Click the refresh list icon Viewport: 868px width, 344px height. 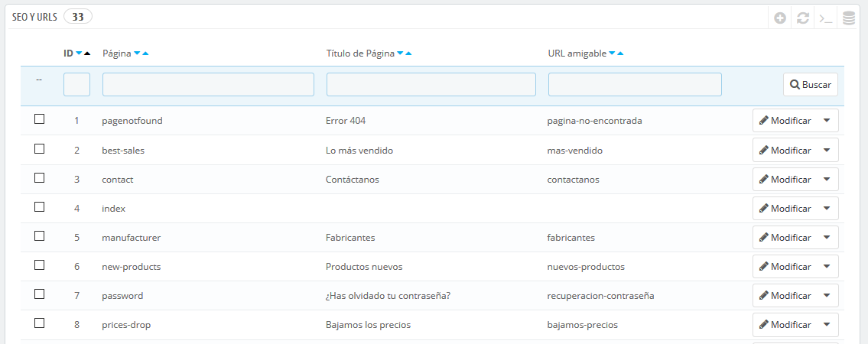[x=803, y=18]
